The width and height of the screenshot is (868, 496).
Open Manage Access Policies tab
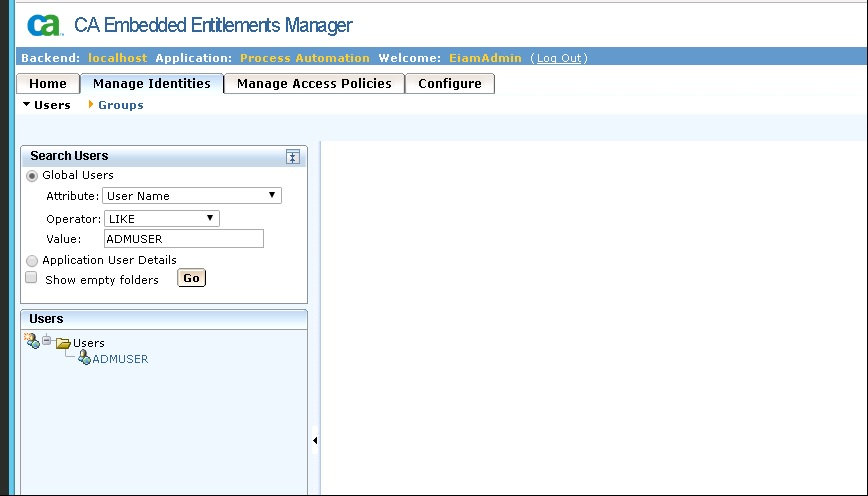(x=314, y=84)
